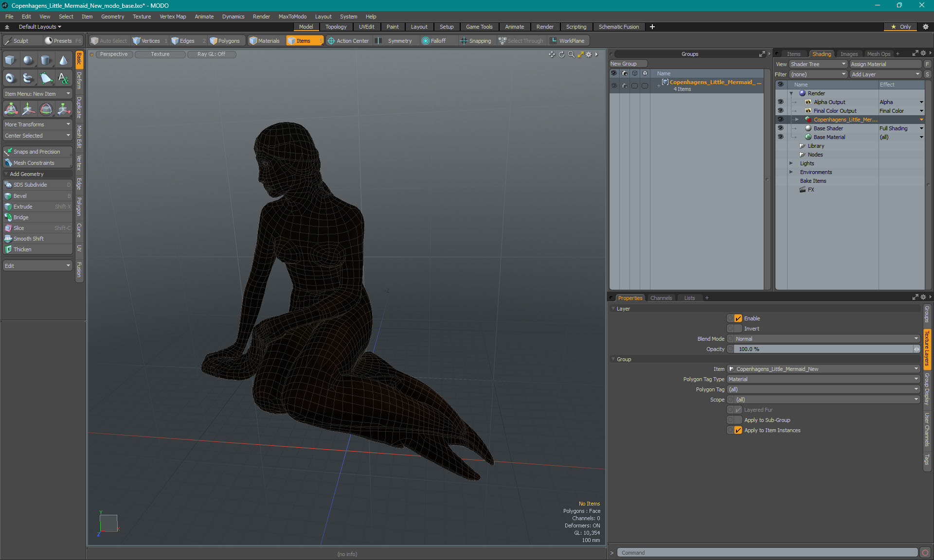Open the Add Layer dropdown
The height and width of the screenshot is (560, 934).
pyautogui.click(x=885, y=74)
